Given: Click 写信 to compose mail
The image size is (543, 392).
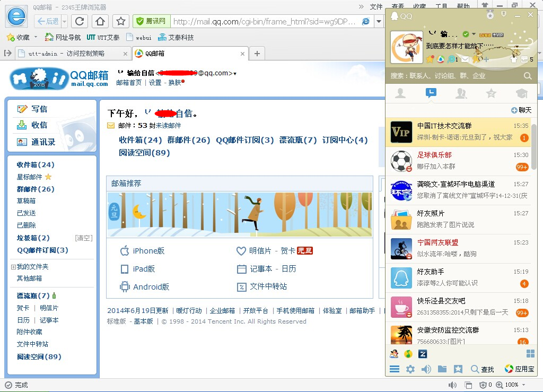Looking at the screenshot, I should pos(32,109).
